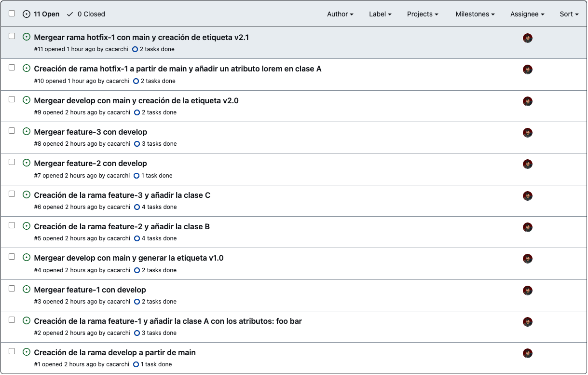Click assignee avatar on issue #7 row

(x=528, y=164)
